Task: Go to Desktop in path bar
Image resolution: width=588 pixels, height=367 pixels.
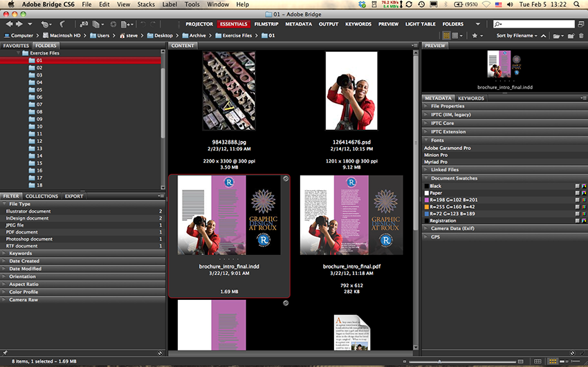Action: pyautogui.click(x=160, y=35)
